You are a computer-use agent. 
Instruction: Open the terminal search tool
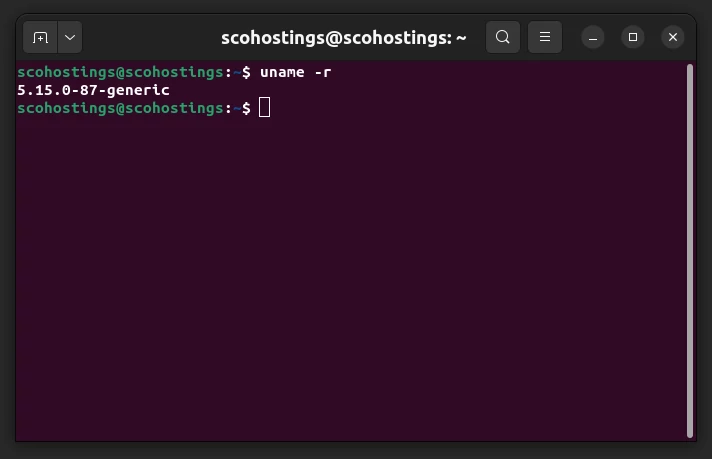coord(503,37)
